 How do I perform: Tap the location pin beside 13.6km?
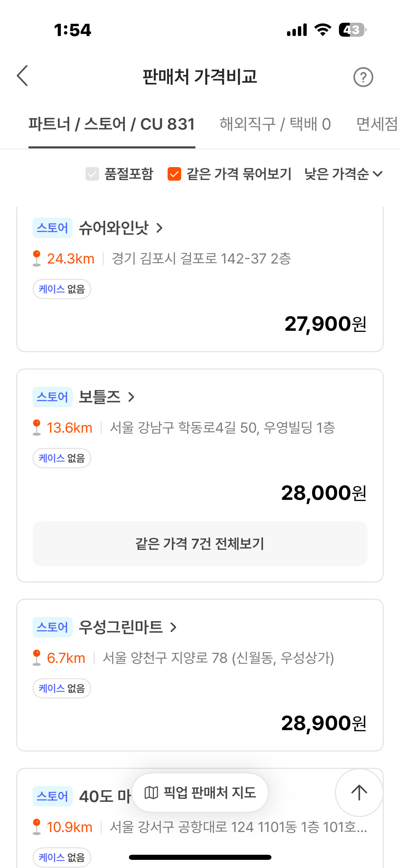tap(37, 428)
